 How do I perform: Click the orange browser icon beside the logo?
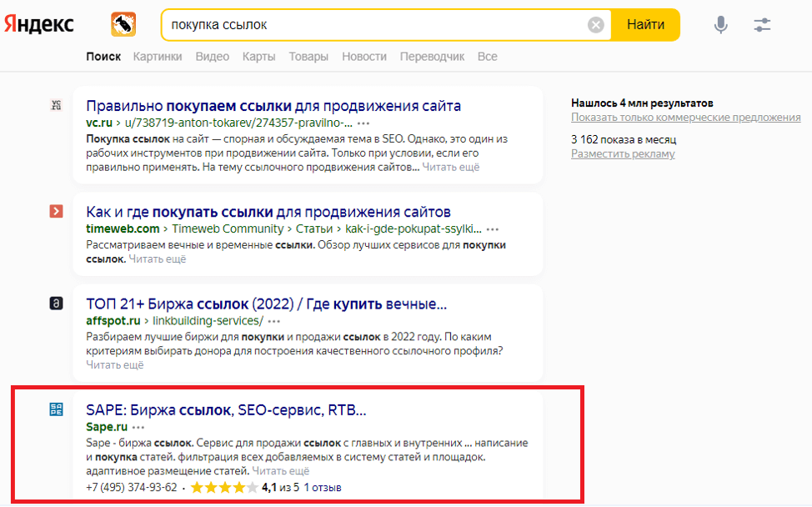coord(123,24)
